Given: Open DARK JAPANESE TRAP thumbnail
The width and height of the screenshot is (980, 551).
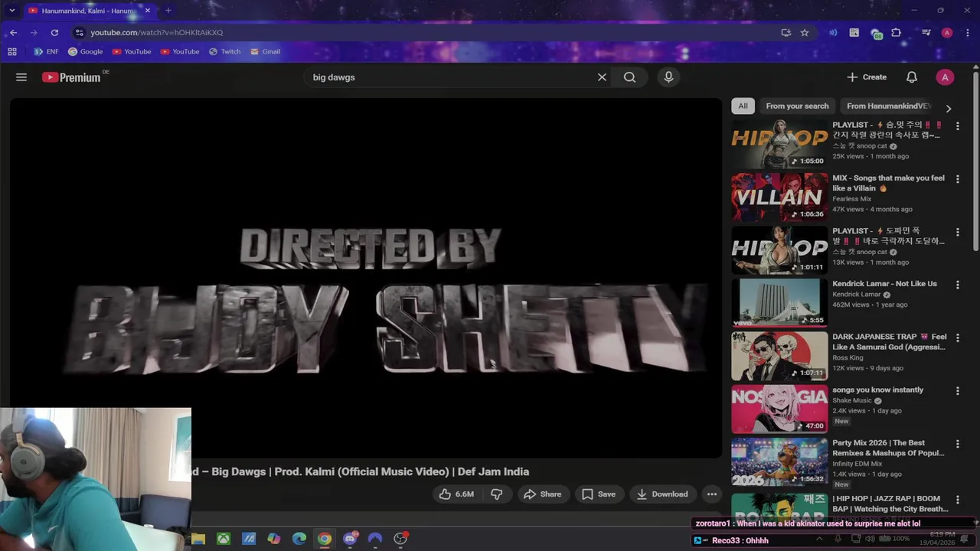Looking at the screenshot, I should point(779,356).
